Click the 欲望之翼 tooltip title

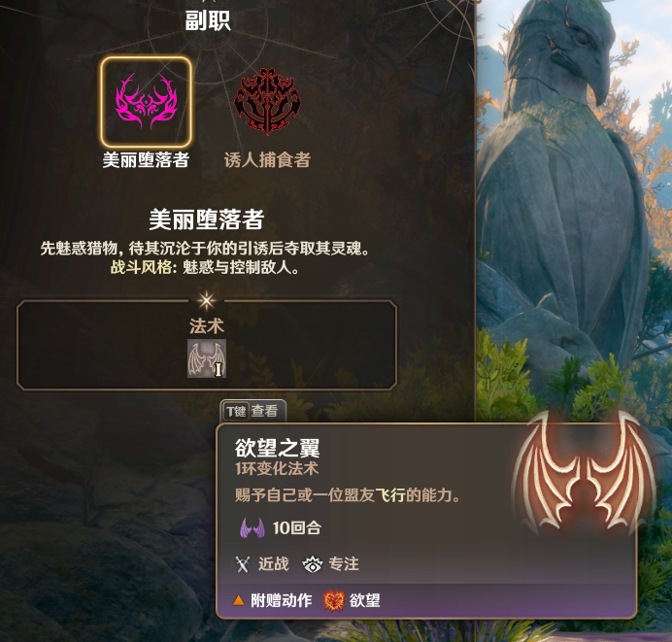click(277, 449)
